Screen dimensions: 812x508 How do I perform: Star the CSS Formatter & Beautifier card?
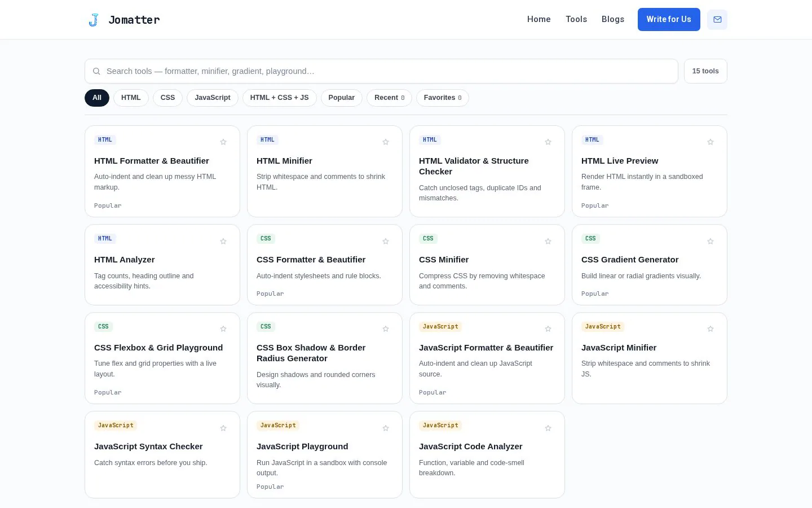386,242
